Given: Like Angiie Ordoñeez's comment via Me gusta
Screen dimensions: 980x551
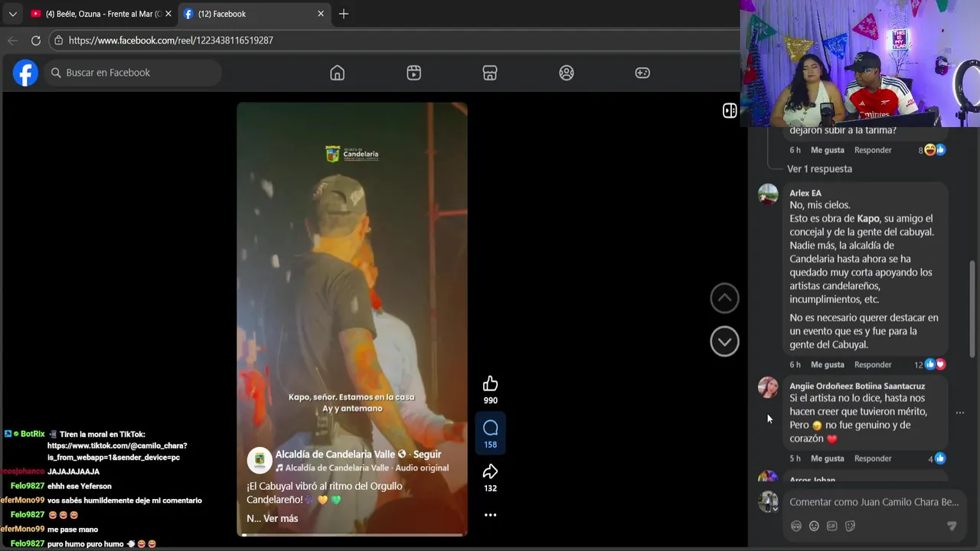Looking at the screenshot, I should point(828,458).
